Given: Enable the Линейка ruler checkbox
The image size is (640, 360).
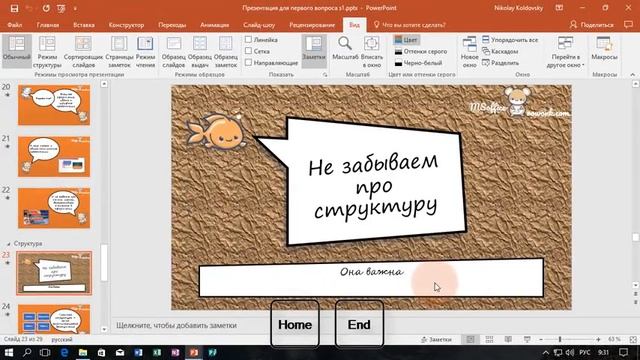Looking at the screenshot, I should click(248, 40).
